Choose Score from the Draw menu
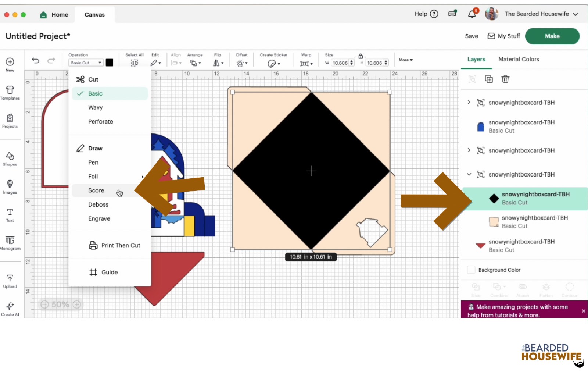The image size is (588, 374). point(96,190)
